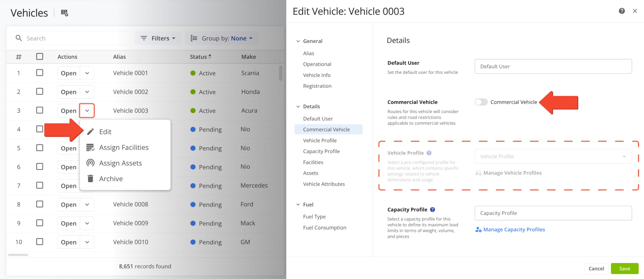Image resolution: width=644 pixels, height=279 pixels.
Task: Choose Edit from the actions menu
Action: click(125, 132)
